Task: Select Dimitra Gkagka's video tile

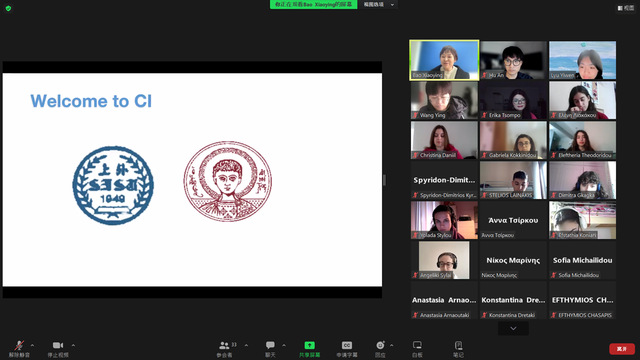Action: (x=582, y=180)
